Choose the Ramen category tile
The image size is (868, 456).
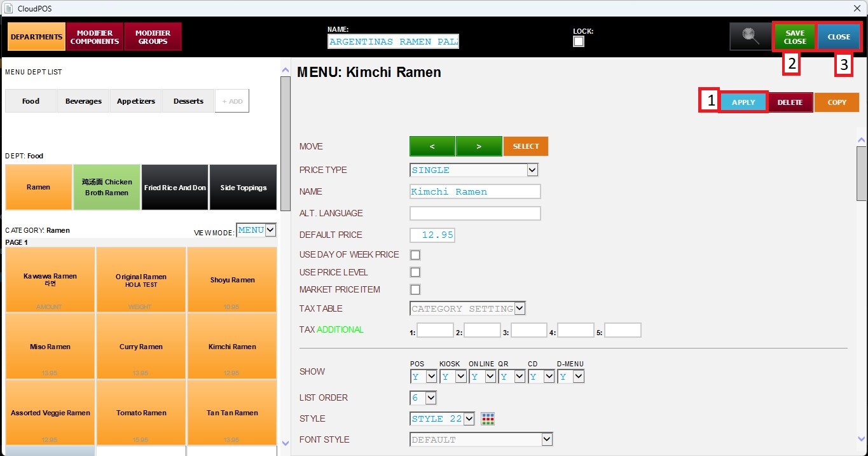pyautogui.click(x=39, y=188)
